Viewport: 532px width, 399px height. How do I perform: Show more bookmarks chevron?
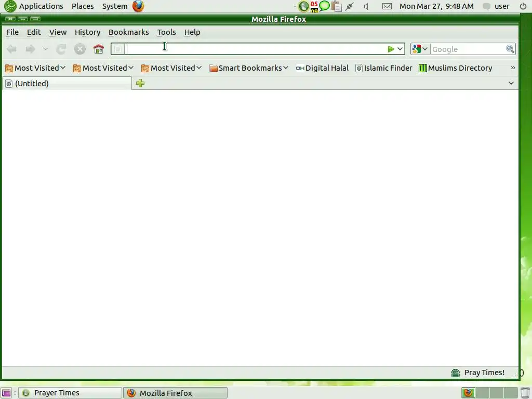tap(513, 68)
